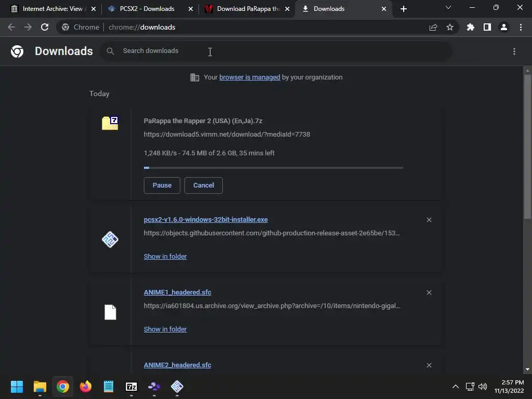
Task: Click the 7z file icon of PaRappa download
Action: click(x=110, y=123)
